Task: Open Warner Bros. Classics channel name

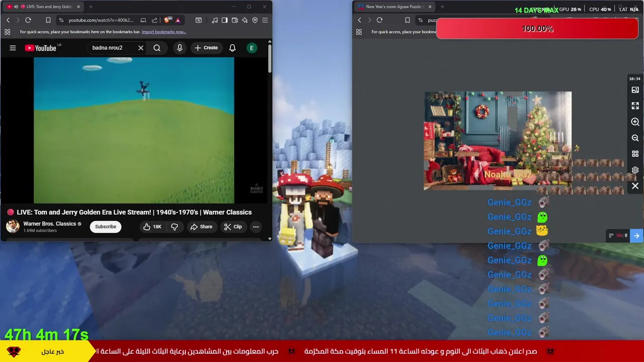Action: point(50,224)
